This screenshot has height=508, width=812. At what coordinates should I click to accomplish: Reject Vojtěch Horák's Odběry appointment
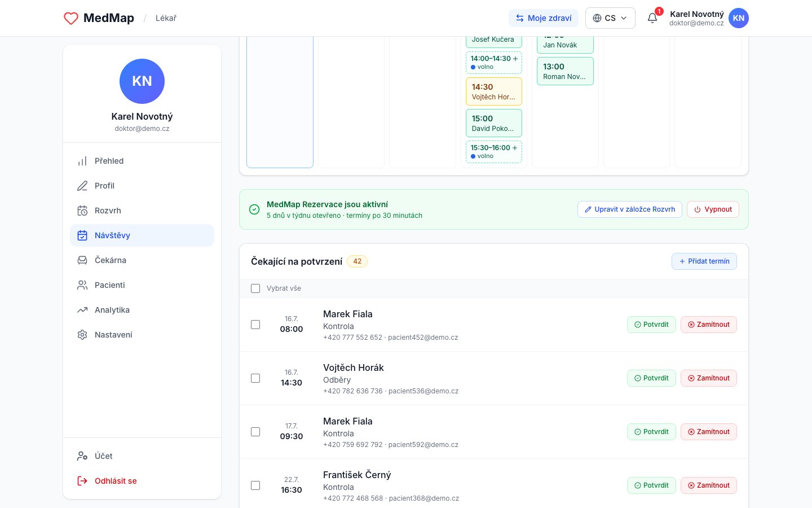click(709, 378)
